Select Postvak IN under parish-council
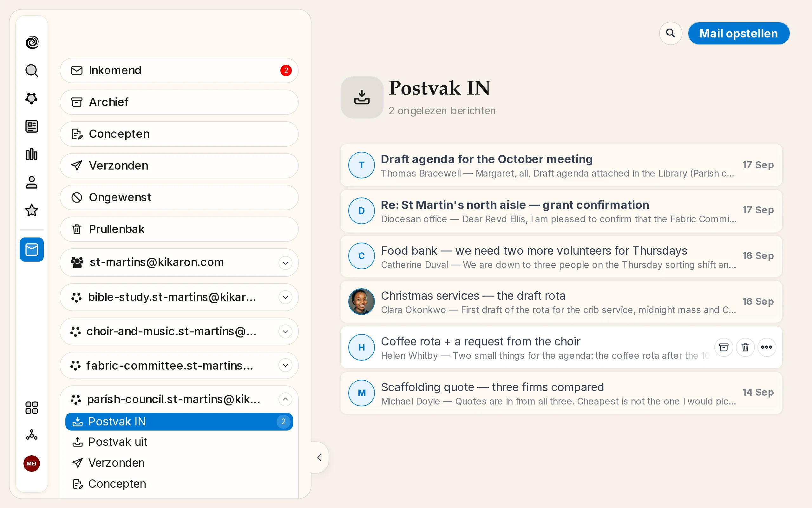The width and height of the screenshot is (812, 508). (x=179, y=421)
